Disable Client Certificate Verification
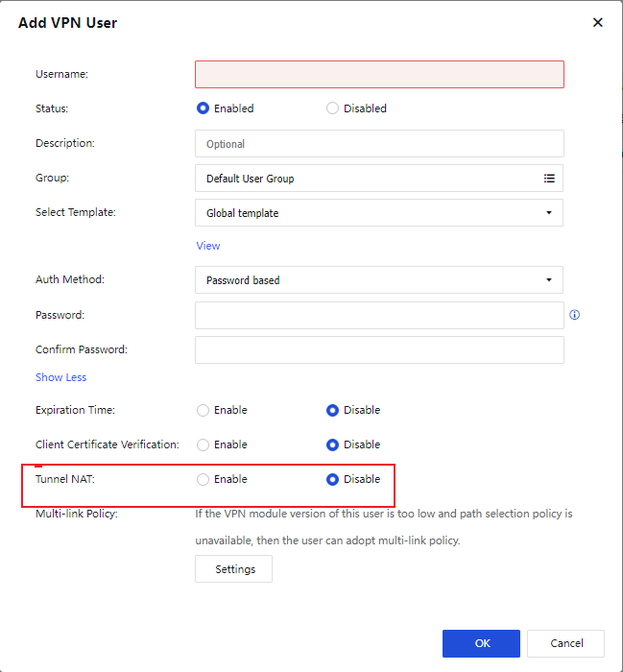 [333, 444]
